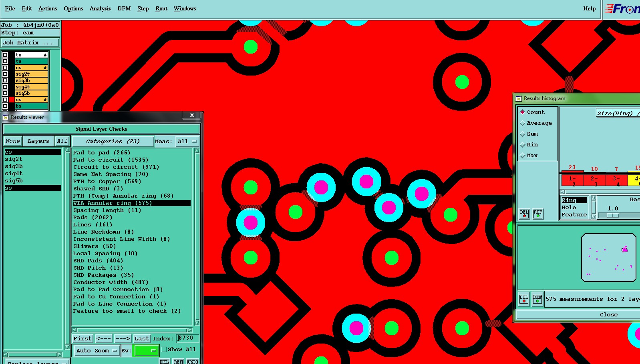640x364 pixels.
Task: Select 'Slivers (50)' category
Action: tap(95, 246)
